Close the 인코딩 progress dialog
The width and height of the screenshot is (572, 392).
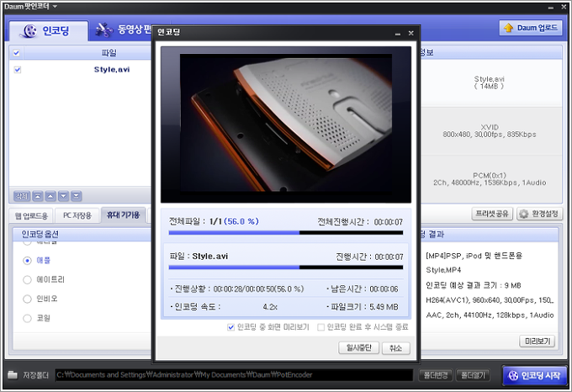tap(410, 33)
